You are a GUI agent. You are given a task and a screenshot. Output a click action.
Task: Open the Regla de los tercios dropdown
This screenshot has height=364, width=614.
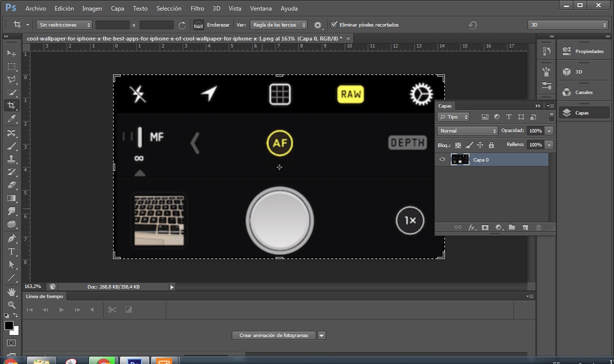point(279,24)
